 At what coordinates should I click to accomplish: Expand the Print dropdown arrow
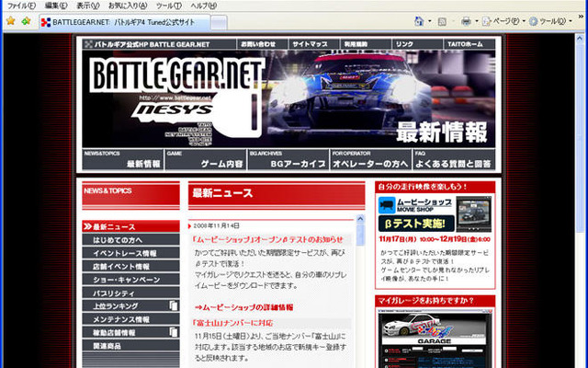pyautogui.click(x=477, y=21)
